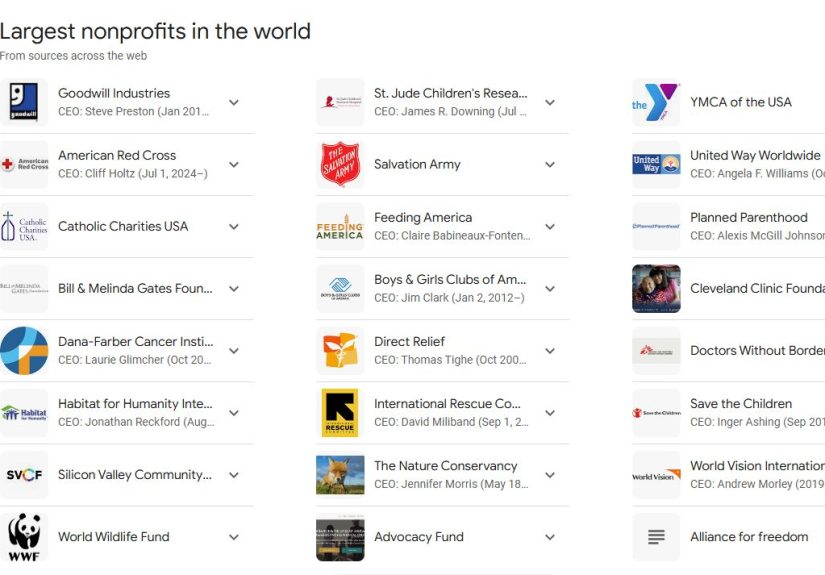
Task: Click The Nature Conservancy fox thumbnail
Action: [x=340, y=475]
